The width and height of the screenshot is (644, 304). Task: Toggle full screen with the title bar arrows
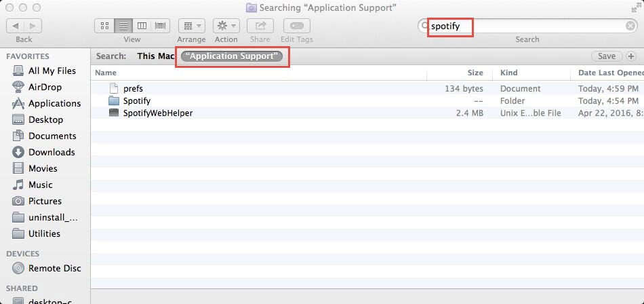pos(636,7)
